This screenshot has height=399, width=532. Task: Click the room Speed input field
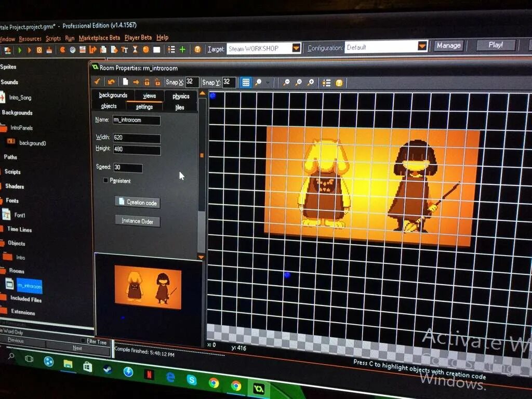tap(128, 167)
